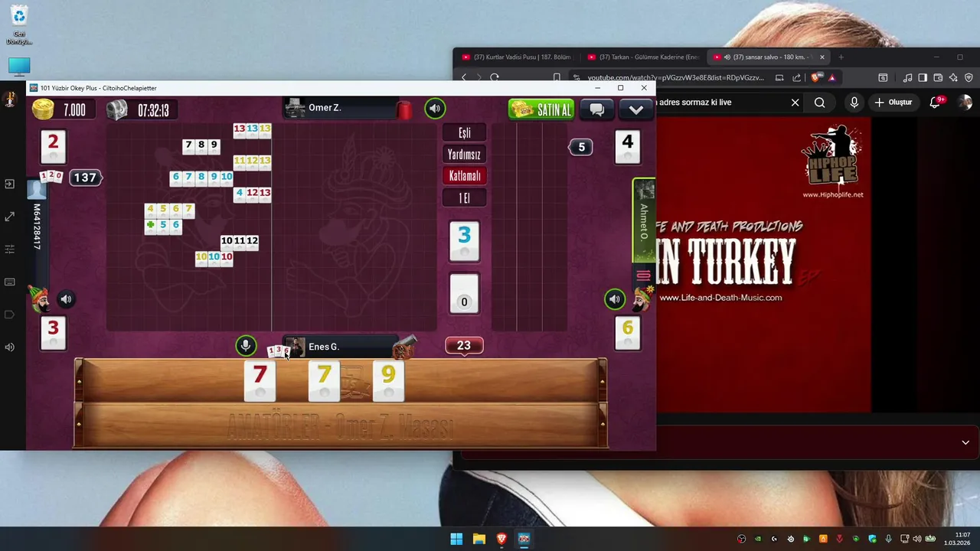Click the browser address bar URL

pos(675,77)
